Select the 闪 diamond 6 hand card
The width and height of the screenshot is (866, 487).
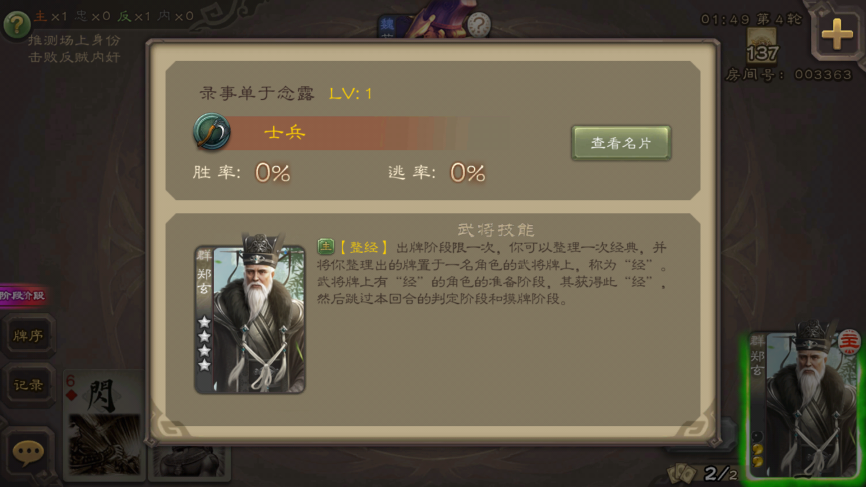coord(103,424)
